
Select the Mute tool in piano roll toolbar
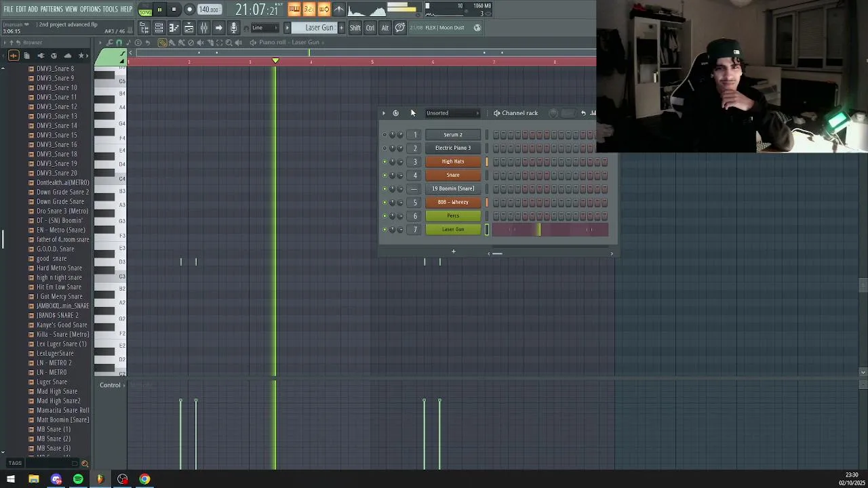coord(200,42)
